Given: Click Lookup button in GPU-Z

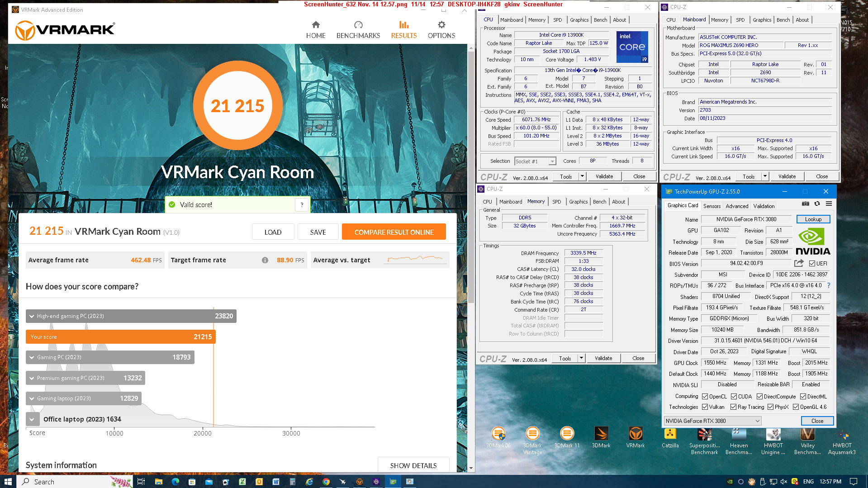Looking at the screenshot, I should (x=813, y=219).
